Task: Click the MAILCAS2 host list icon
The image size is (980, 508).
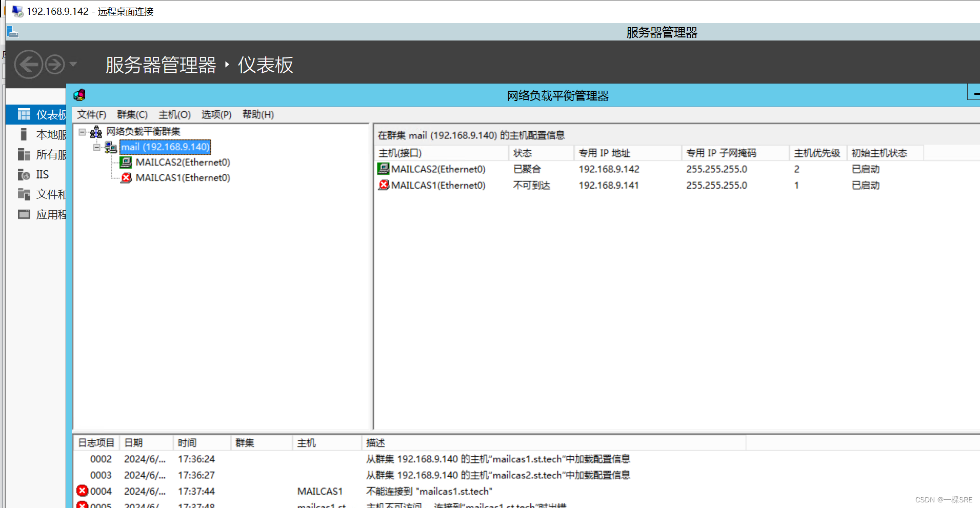Action: 383,169
